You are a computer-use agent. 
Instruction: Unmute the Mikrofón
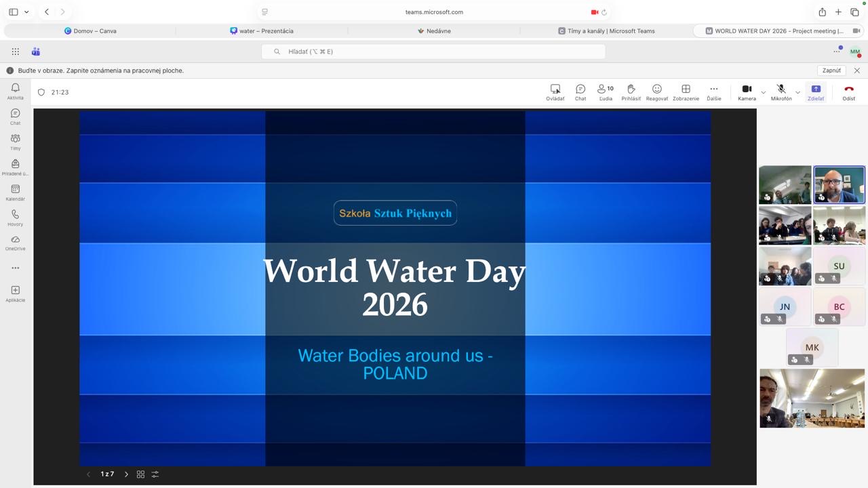pyautogui.click(x=781, y=92)
